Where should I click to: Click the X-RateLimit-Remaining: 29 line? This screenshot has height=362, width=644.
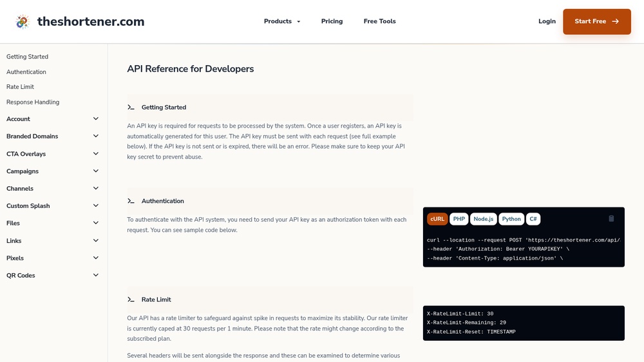pos(466,323)
